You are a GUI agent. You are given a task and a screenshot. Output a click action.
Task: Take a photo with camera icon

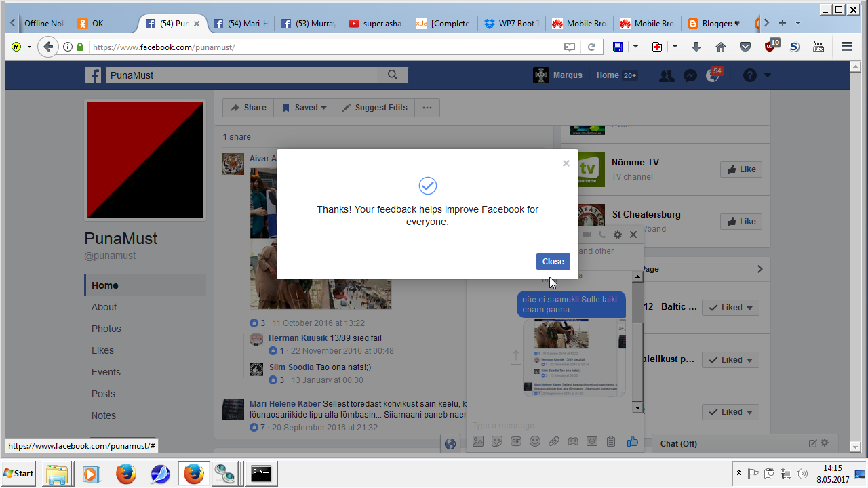(592, 441)
